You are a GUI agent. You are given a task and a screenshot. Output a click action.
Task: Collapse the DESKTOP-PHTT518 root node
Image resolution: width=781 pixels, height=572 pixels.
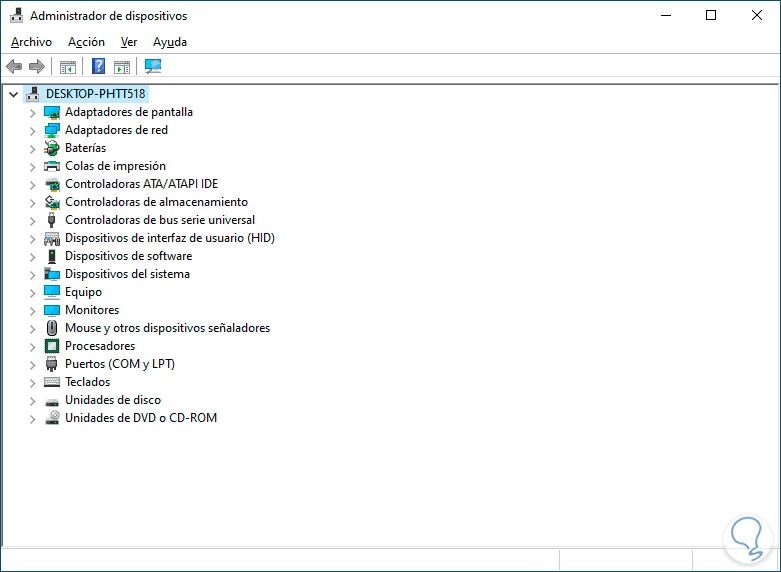coord(13,94)
